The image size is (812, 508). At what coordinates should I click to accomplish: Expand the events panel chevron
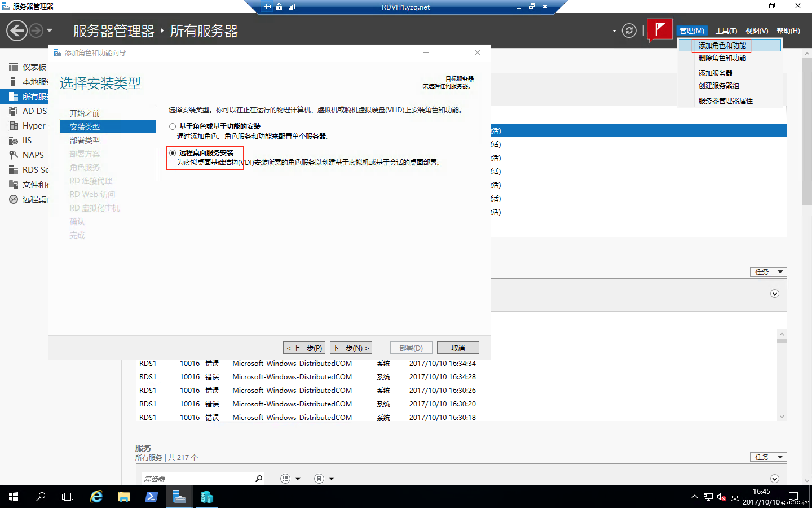tap(775, 294)
